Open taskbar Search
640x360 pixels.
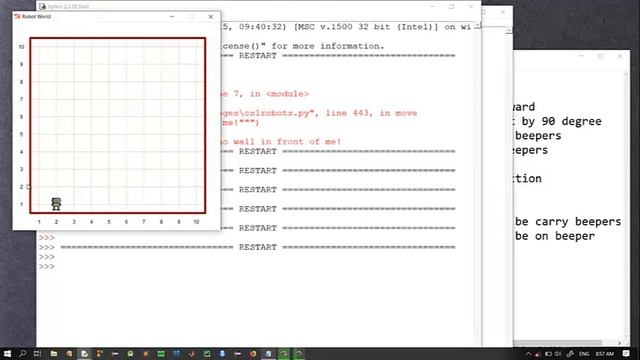(x=22, y=353)
